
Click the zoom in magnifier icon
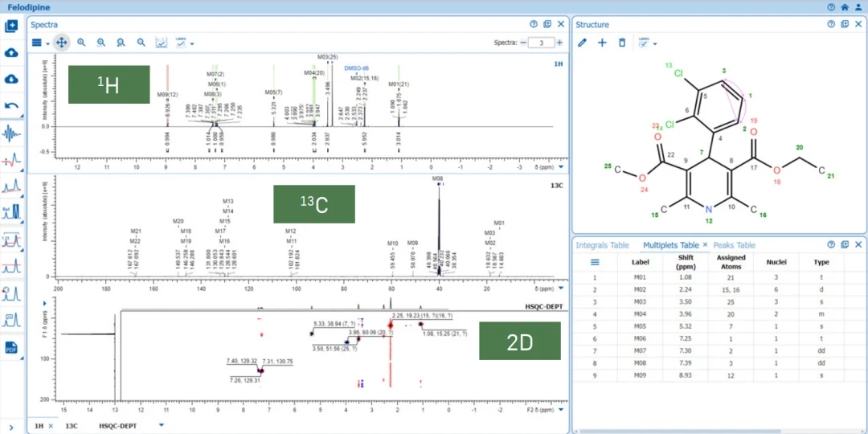point(81,43)
